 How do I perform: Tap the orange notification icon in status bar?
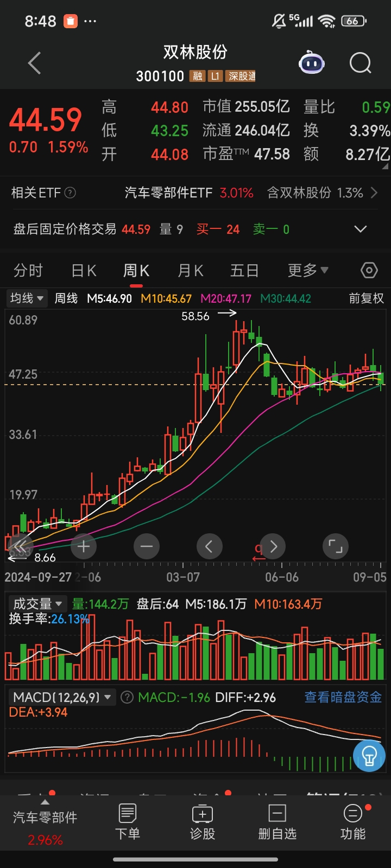[x=71, y=21]
